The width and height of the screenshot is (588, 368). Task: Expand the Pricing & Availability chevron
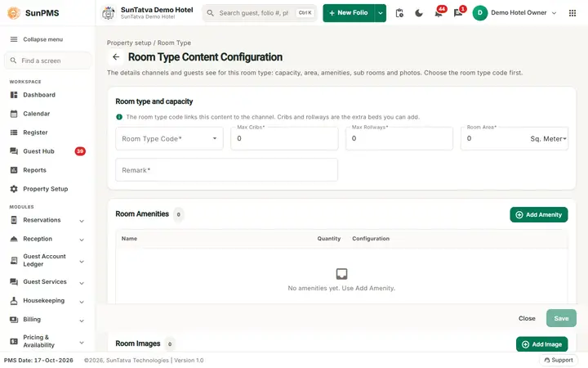[x=82, y=343]
